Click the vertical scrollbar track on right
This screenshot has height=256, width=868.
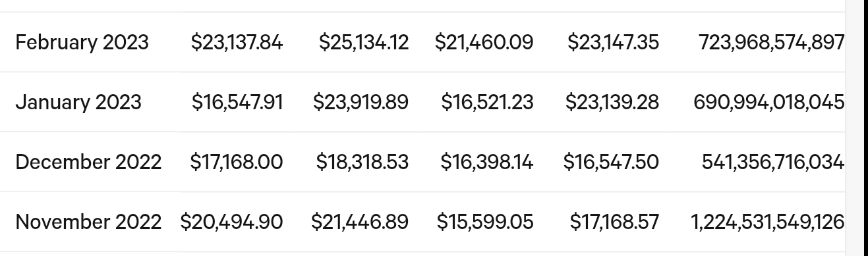coord(857,128)
